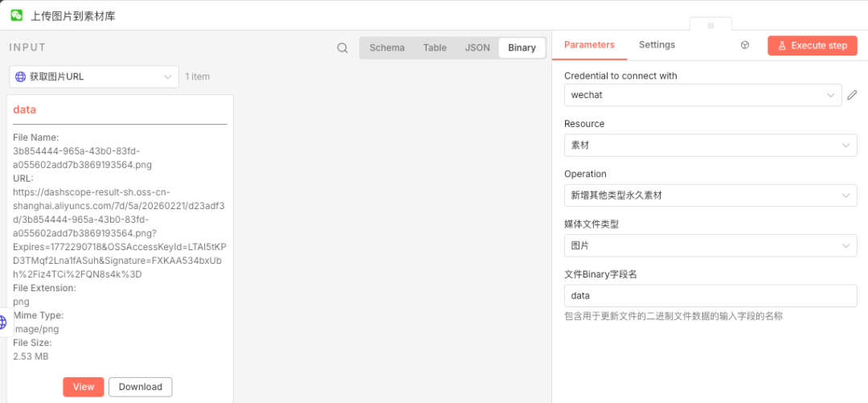The width and height of the screenshot is (868, 403).
Task: Open the Settings tab
Action: tap(657, 45)
